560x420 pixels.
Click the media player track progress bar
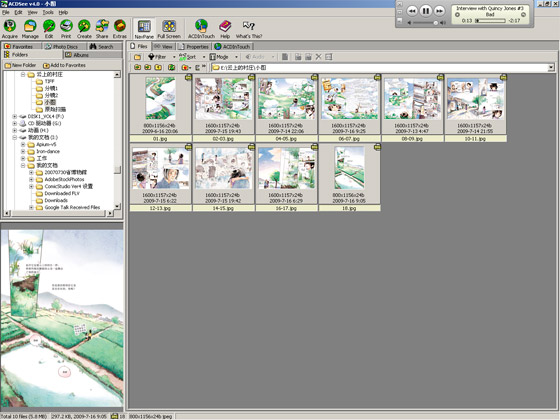click(490, 21)
